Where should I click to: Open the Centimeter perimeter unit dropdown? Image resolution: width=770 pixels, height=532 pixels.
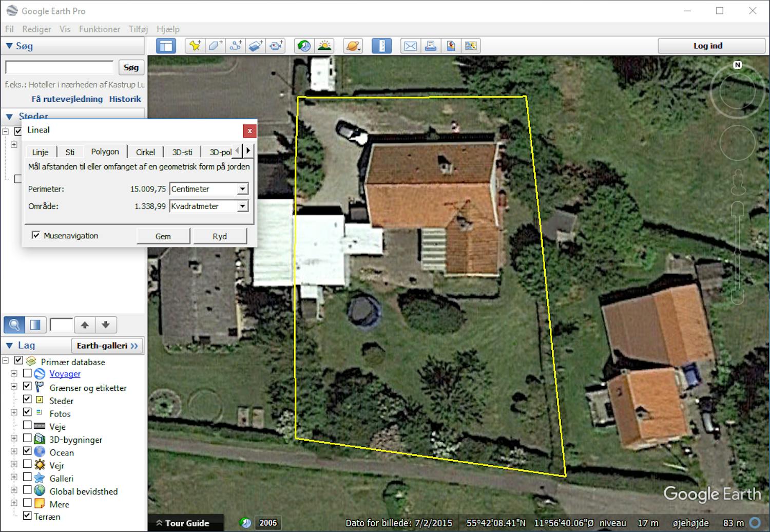(x=242, y=189)
